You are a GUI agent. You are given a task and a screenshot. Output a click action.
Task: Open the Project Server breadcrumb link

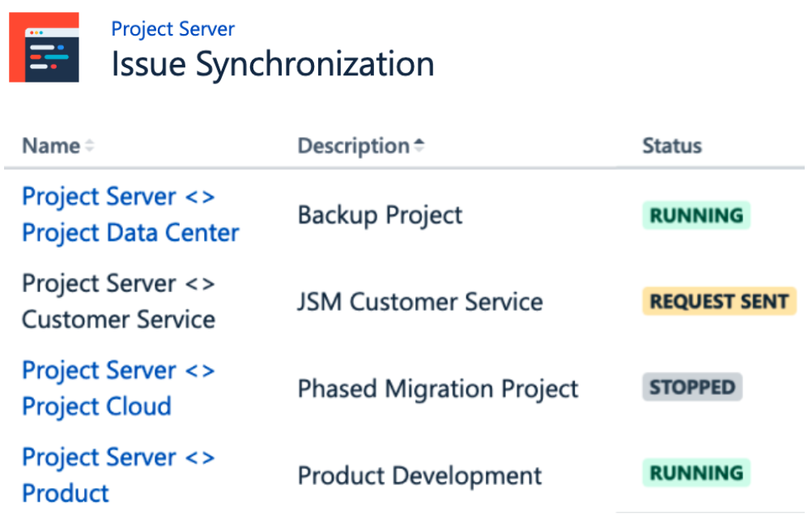[x=172, y=29]
